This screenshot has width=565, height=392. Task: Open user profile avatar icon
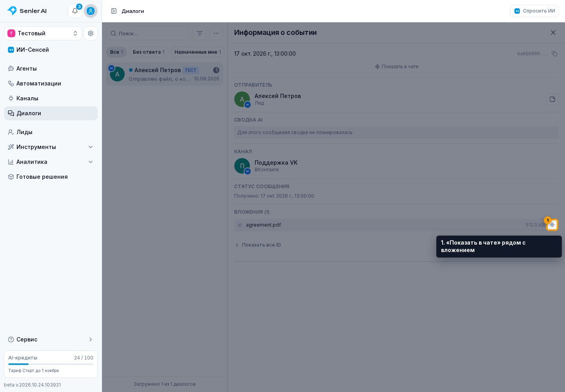point(91,11)
